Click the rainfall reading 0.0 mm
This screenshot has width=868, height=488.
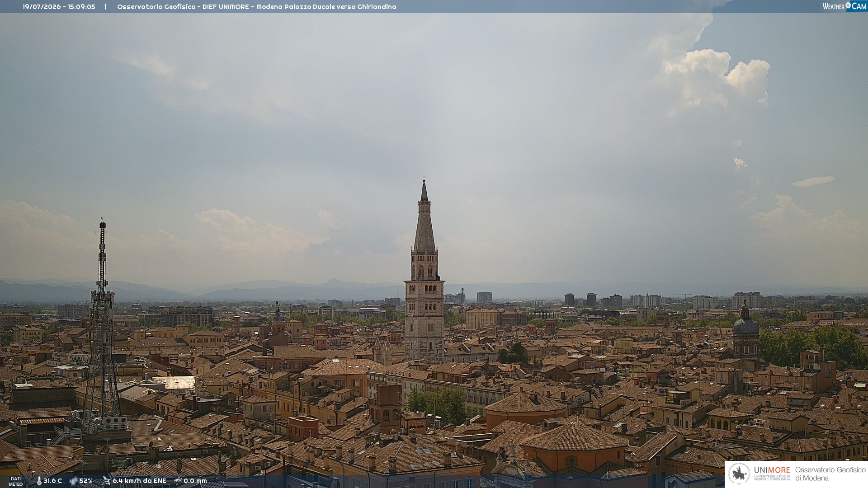[x=195, y=481]
